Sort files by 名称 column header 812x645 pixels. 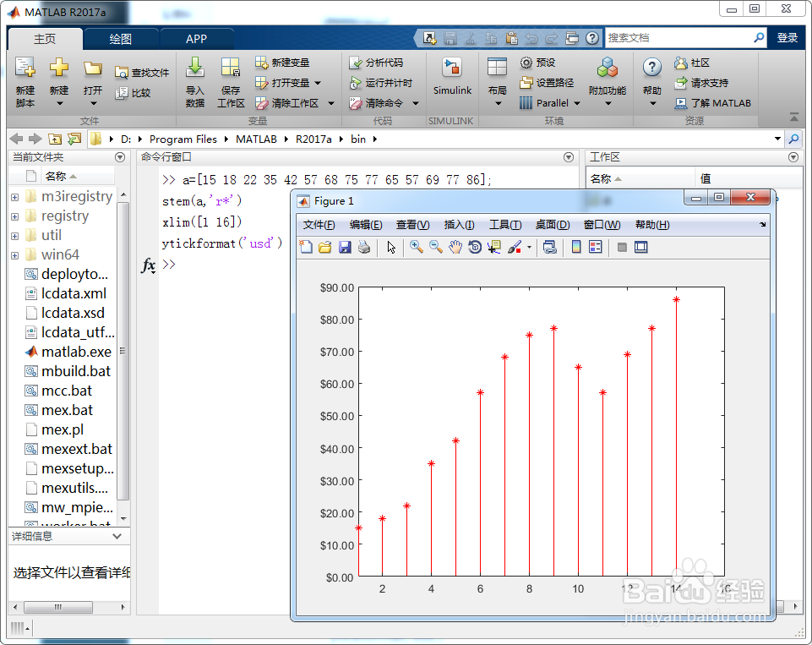(61, 177)
